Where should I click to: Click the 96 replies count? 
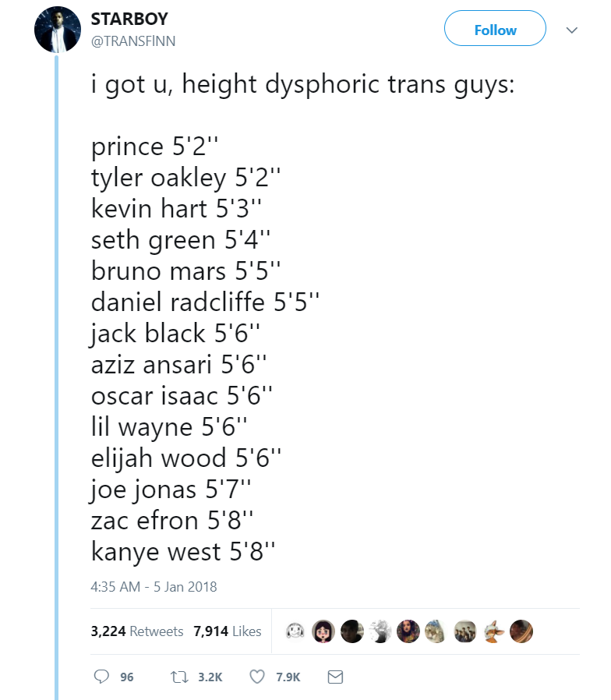(126, 677)
